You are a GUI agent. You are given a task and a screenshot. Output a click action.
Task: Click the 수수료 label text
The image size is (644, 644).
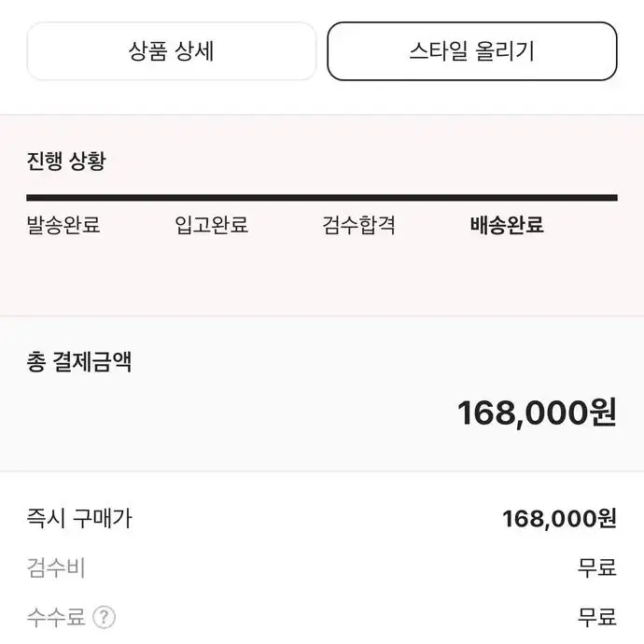pos(56,617)
